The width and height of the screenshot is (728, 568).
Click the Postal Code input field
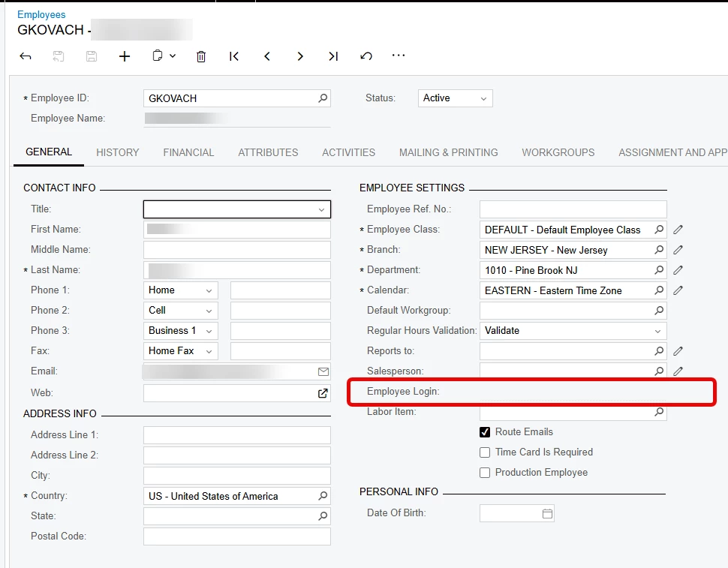click(236, 536)
